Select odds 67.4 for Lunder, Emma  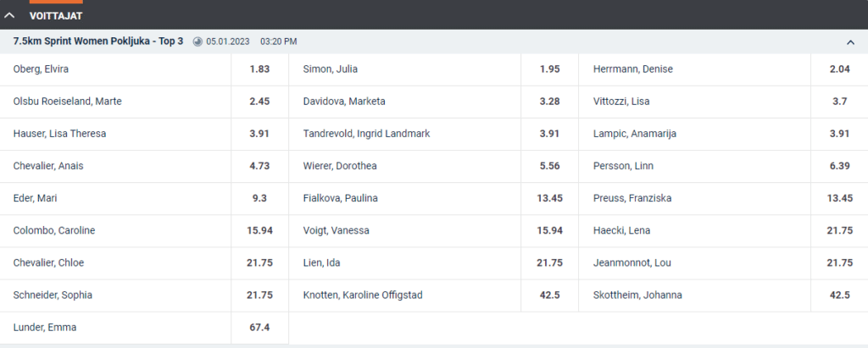click(x=259, y=328)
